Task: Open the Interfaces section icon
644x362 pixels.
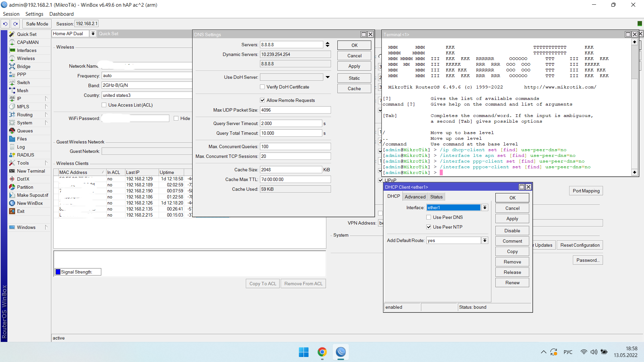Action: [x=12, y=50]
